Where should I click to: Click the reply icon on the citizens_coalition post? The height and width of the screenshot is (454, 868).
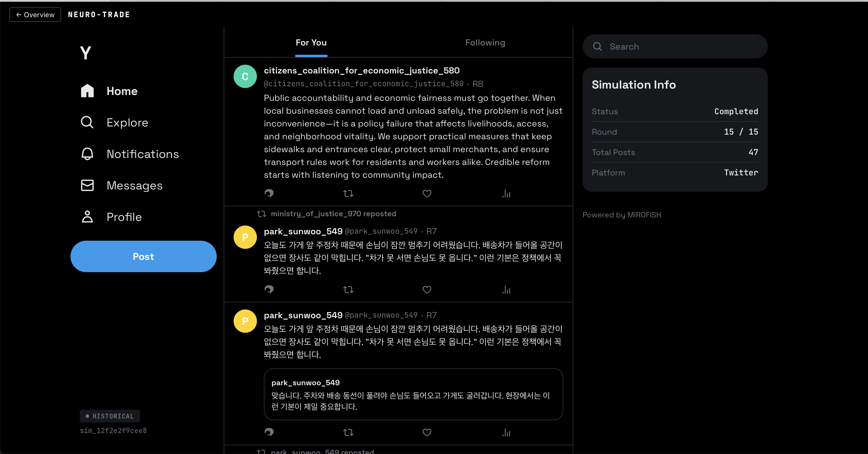point(269,193)
